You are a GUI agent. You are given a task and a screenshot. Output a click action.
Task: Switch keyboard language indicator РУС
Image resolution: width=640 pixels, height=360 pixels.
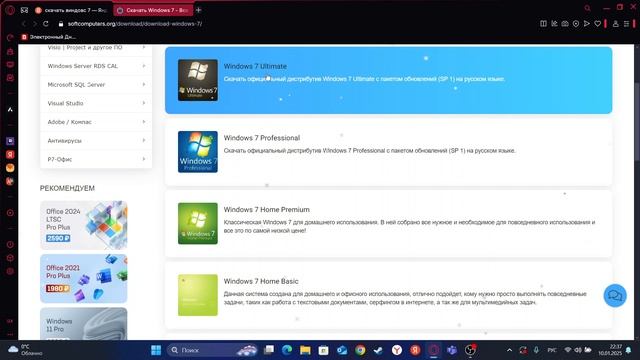click(x=552, y=350)
